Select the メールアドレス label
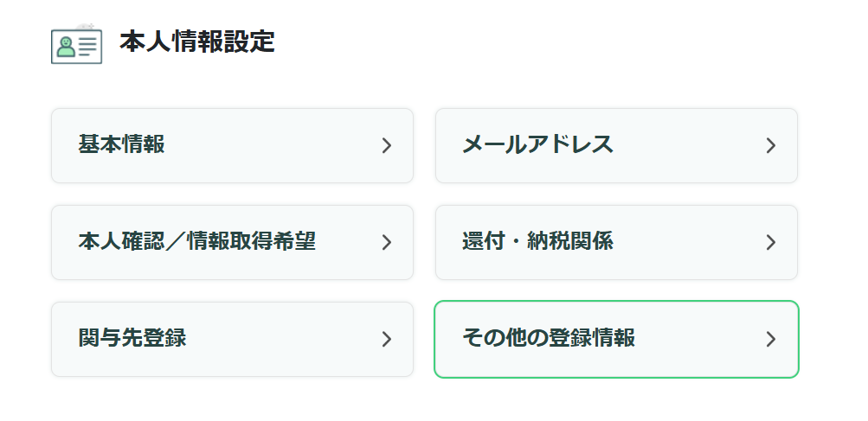Image resolution: width=868 pixels, height=421 pixels. [537, 144]
